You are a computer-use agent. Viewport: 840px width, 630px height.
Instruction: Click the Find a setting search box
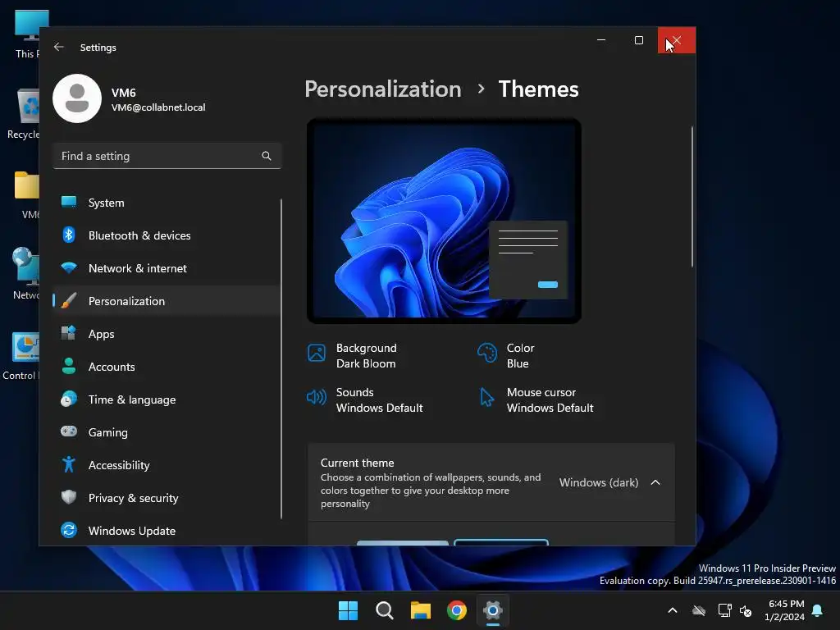click(167, 156)
